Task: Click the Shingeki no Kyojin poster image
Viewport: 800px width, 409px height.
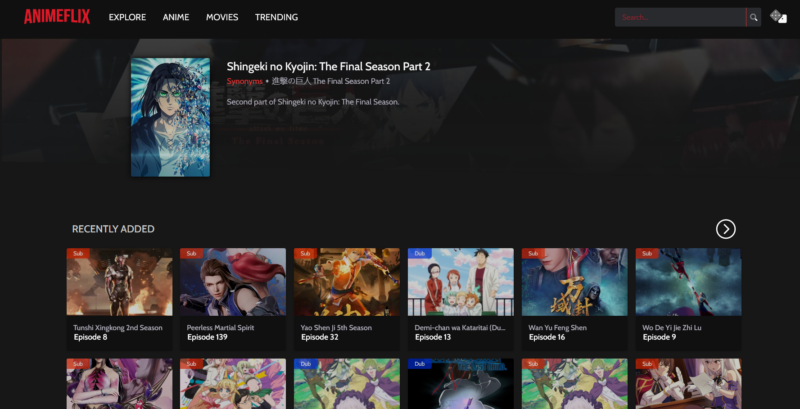Action: pos(170,117)
